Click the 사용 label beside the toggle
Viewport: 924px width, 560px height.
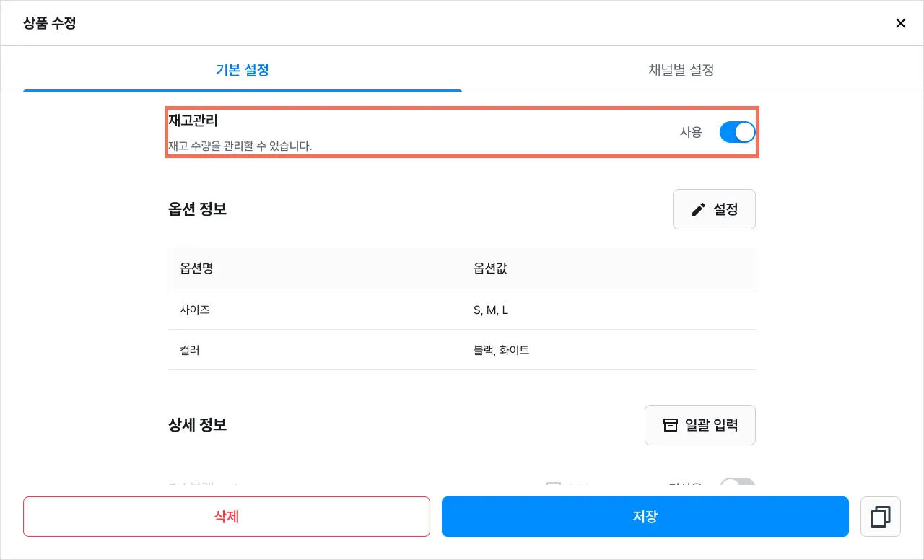pos(691,132)
